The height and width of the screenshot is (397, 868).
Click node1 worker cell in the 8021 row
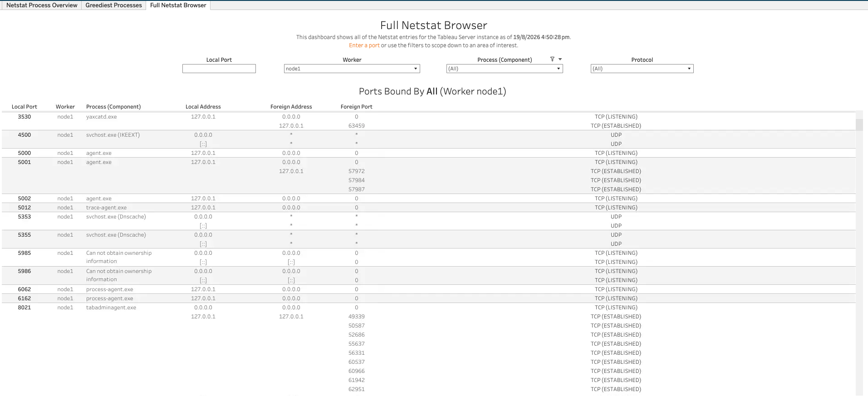coord(65,308)
